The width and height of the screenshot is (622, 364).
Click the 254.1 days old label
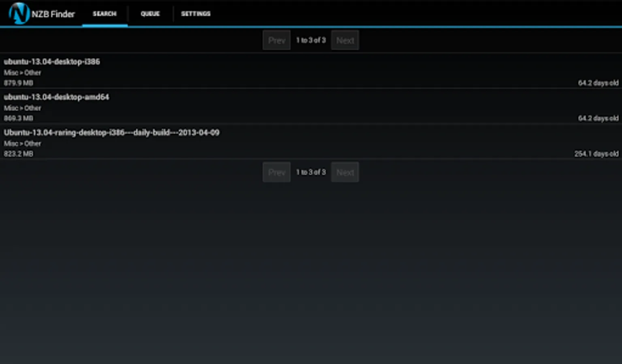(596, 154)
